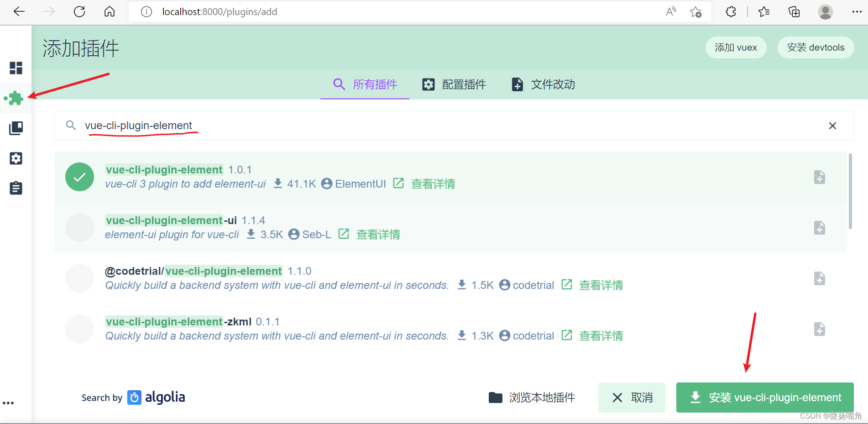This screenshot has height=424, width=868.
Task: Clear the search field with the X icon
Action: click(x=832, y=126)
